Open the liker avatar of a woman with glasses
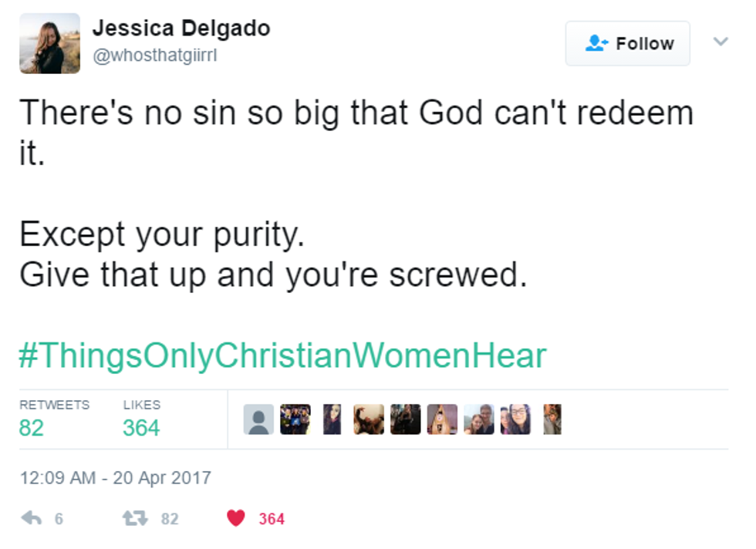 (515, 419)
